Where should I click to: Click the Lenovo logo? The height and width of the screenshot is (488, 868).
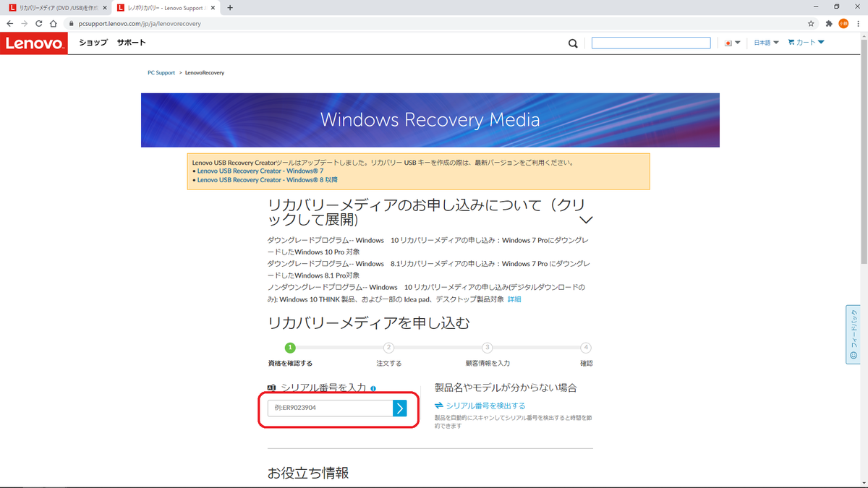pyautogui.click(x=34, y=43)
